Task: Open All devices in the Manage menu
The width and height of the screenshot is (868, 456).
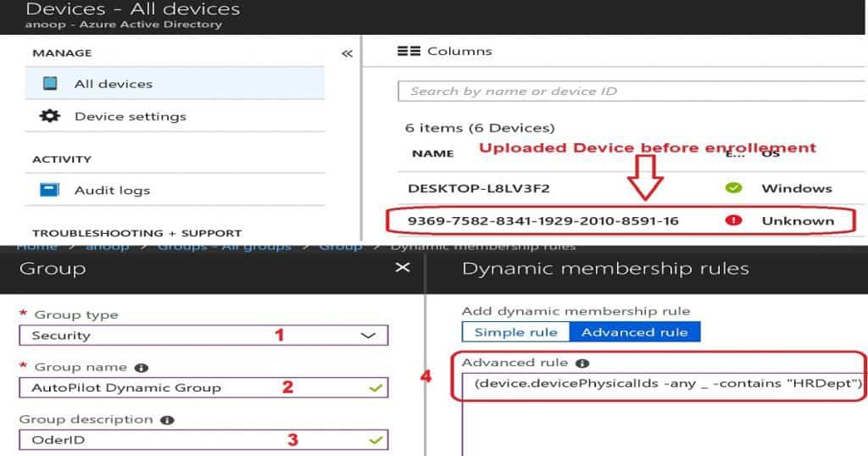Action: (x=175, y=84)
